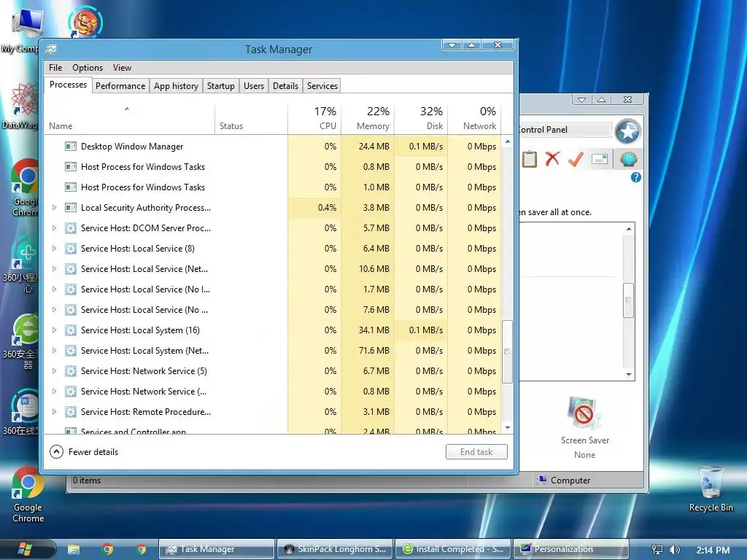The width and height of the screenshot is (747, 560).
Task: Click the Task Manager title bar icon
Action: 52,49
